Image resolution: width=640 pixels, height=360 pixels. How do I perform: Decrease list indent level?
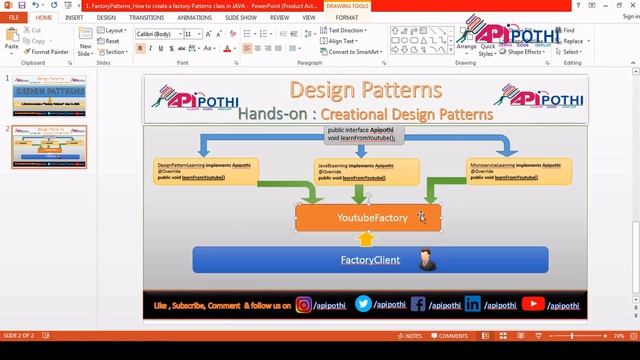tap(283, 34)
